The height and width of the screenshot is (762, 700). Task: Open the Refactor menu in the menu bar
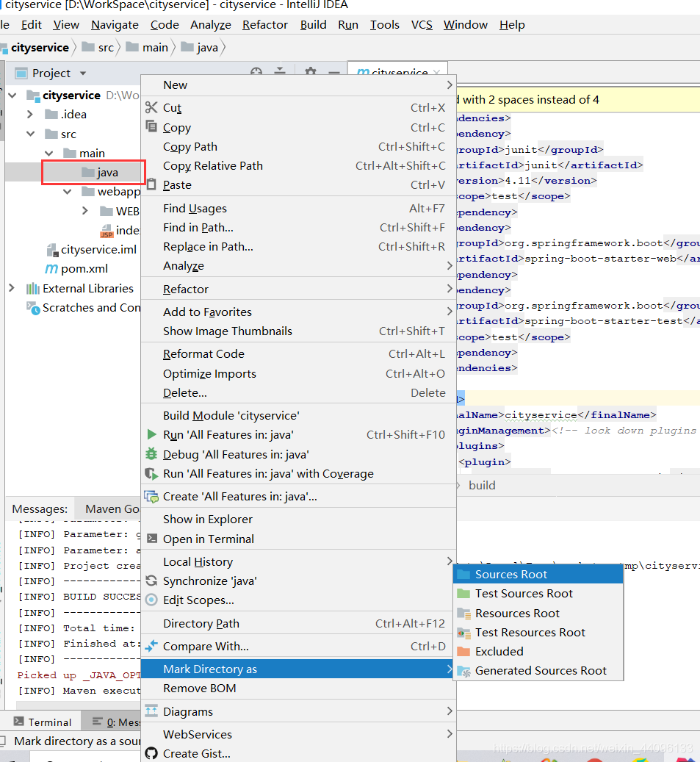264,24
